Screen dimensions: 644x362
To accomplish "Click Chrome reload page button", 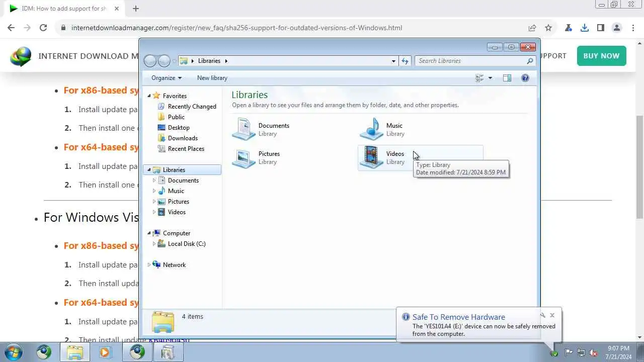I will coord(43,28).
